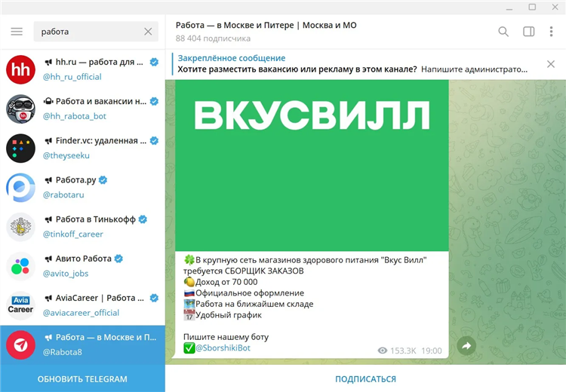
Task: Click the Работа.ру blue logo avatar
Action: 20,188
